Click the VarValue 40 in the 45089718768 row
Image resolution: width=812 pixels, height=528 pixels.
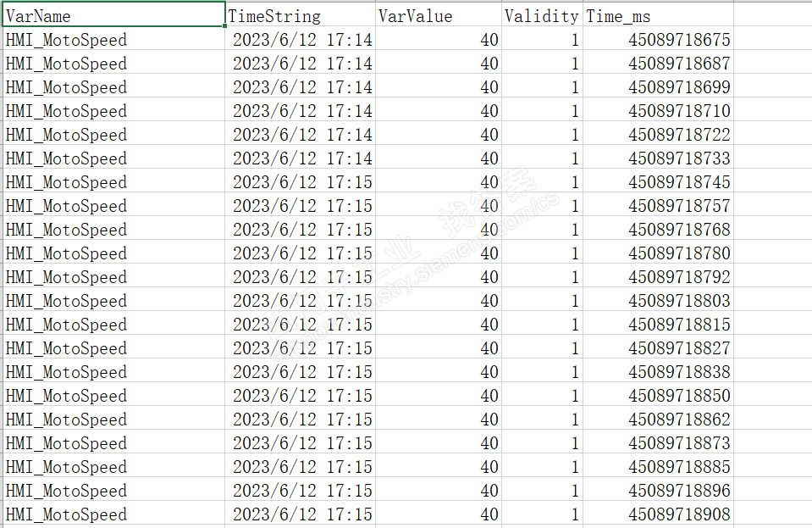coord(439,229)
